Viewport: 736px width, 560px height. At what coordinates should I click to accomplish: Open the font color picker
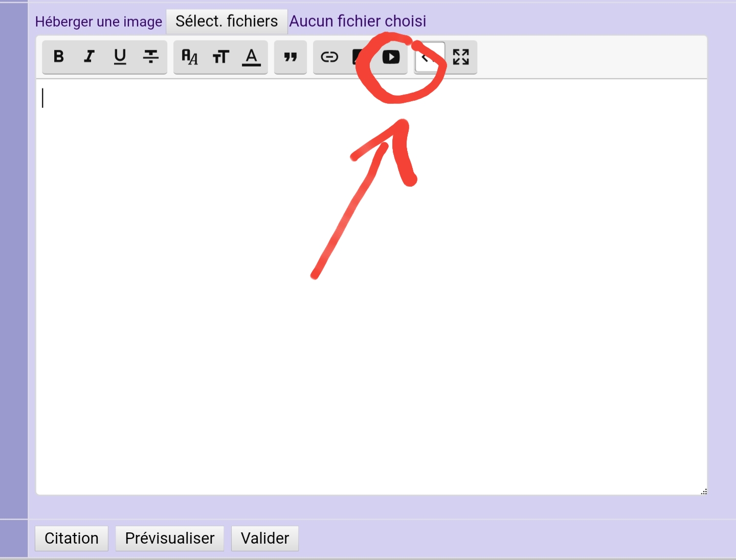[x=252, y=57]
